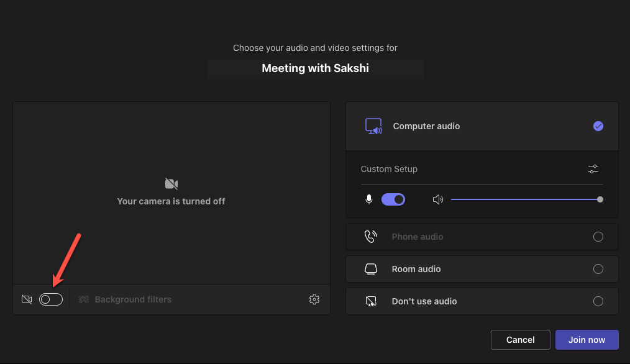Click the Don't use audio icon
The width and height of the screenshot is (630, 364).
pyautogui.click(x=371, y=301)
